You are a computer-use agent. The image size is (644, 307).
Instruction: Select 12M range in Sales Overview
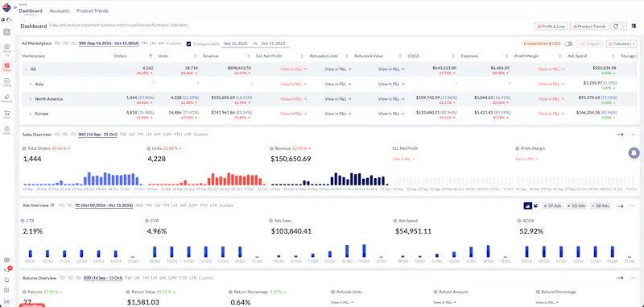167,135
